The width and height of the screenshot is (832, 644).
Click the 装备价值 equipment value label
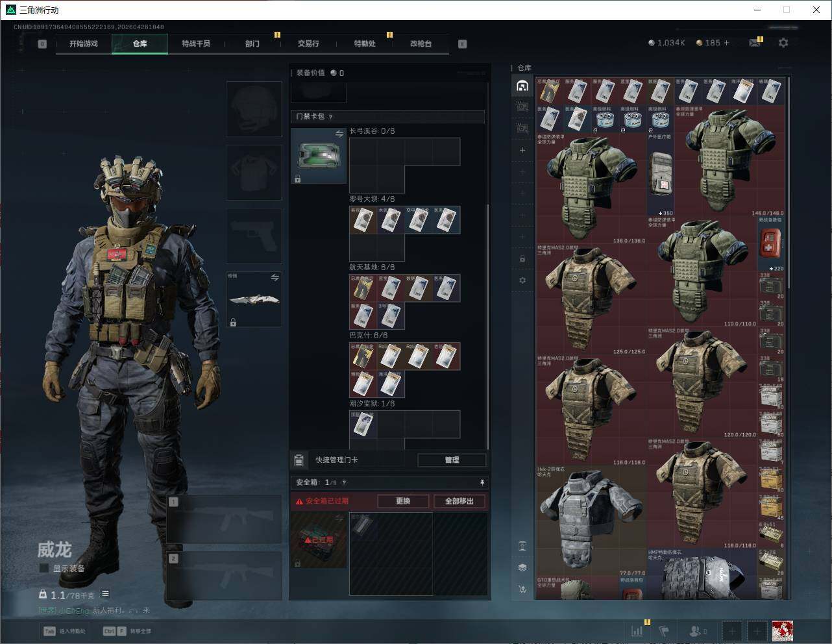coord(310,73)
